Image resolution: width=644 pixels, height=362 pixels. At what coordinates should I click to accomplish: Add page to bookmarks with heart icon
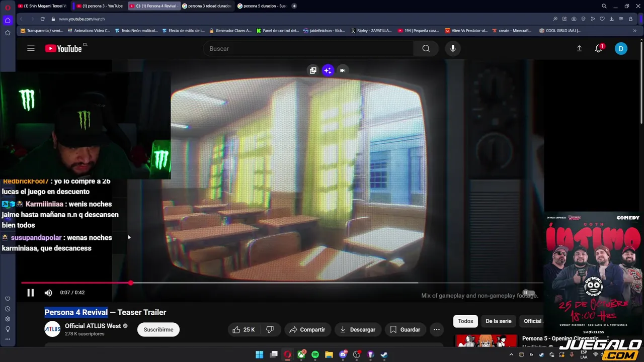pyautogui.click(x=602, y=19)
